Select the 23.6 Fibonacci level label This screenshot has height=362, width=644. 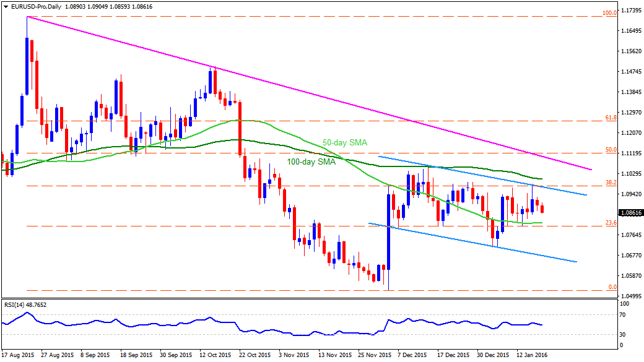click(x=611, y=223)
